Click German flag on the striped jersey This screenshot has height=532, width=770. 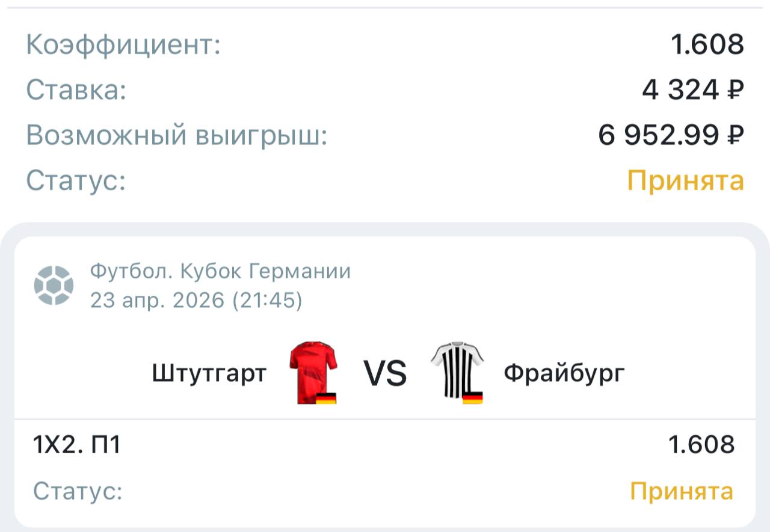coord(472,398)
